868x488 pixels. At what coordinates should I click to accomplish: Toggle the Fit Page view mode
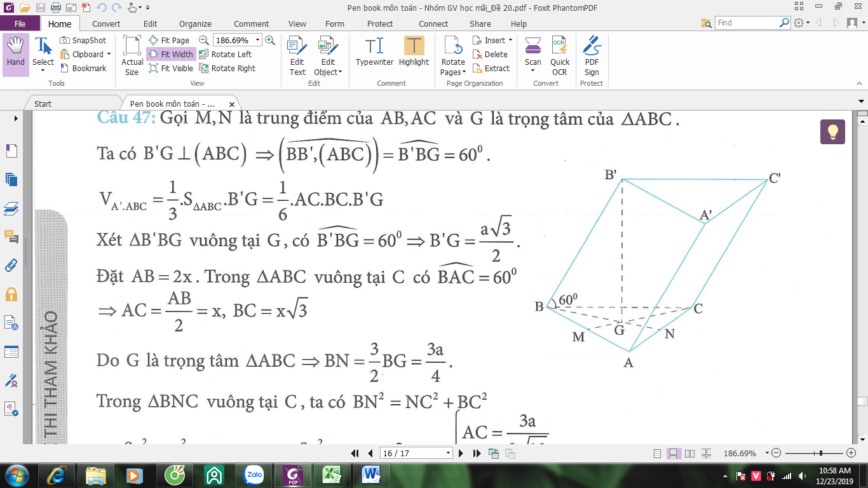click(x=169, y=40)
